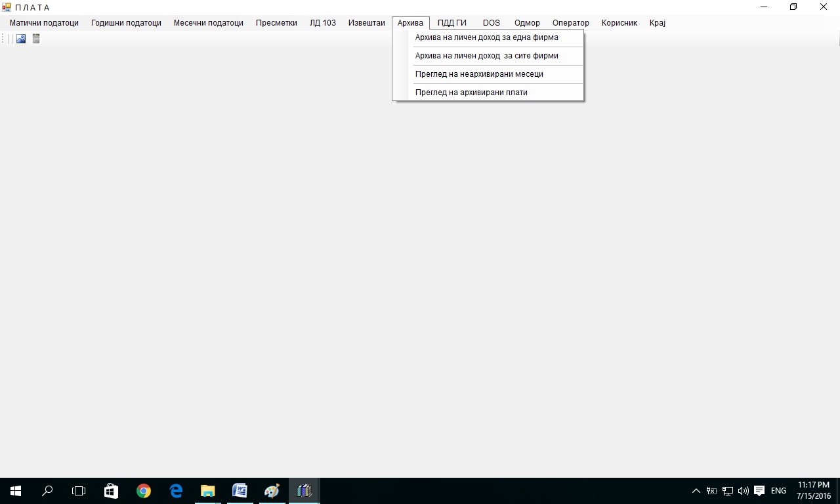Choose 'Архива на личен доход за сите фирми'
This screenshot has width=840, height=504.
tap(486, 56)
